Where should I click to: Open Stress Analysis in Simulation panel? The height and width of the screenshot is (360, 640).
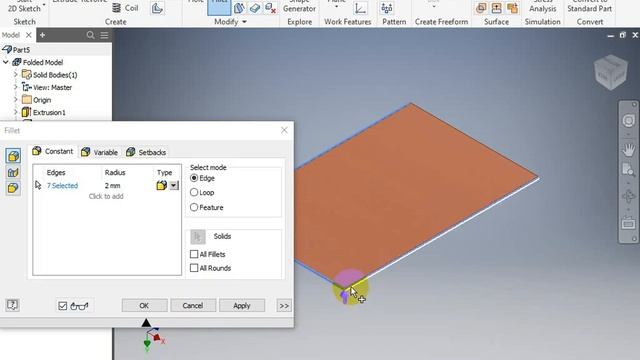542,6
